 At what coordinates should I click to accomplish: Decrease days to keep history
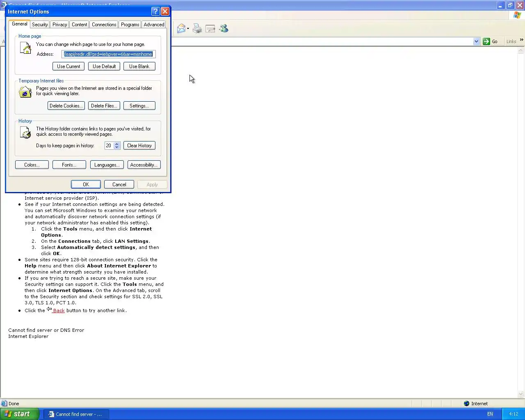click(117, 147)
